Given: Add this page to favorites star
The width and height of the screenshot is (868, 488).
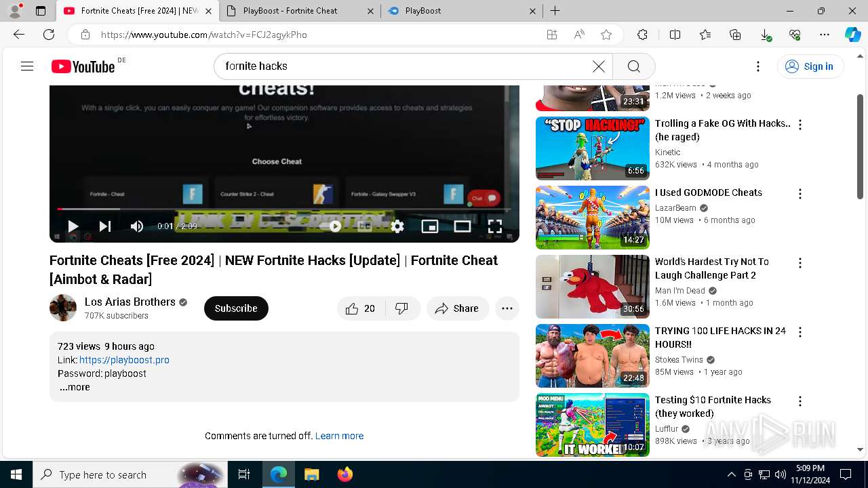Looking at the screenshot, I should point(606,35).
